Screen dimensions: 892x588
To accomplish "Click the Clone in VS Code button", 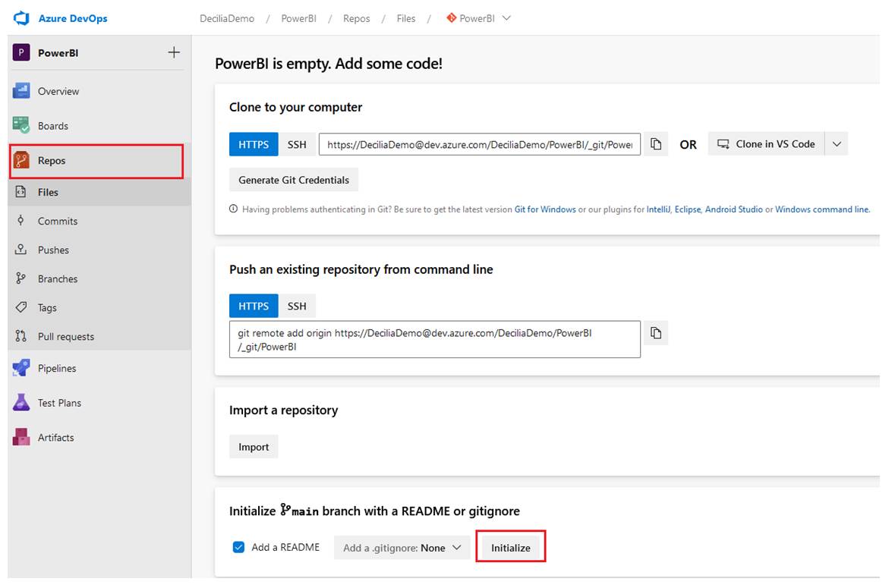I will 766,144.
